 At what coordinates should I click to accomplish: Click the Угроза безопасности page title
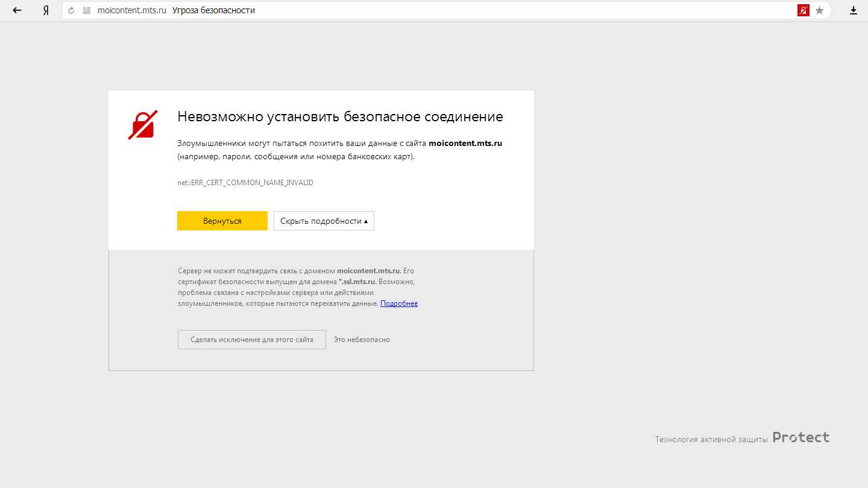(213, 10)
